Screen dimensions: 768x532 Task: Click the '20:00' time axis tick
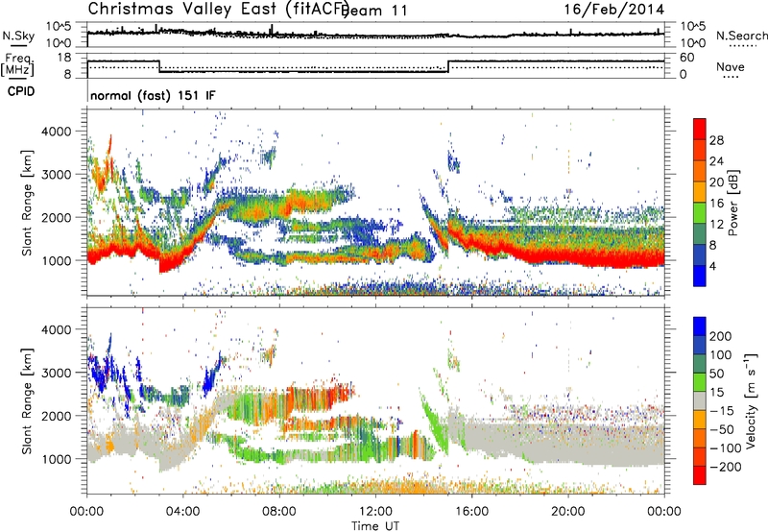[568, 512]
